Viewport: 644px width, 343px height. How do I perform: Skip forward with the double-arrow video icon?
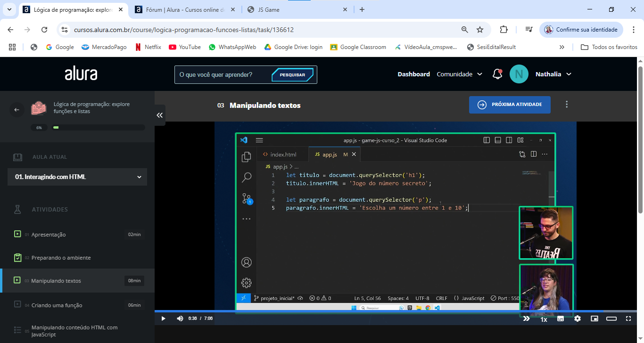(527, 318)
